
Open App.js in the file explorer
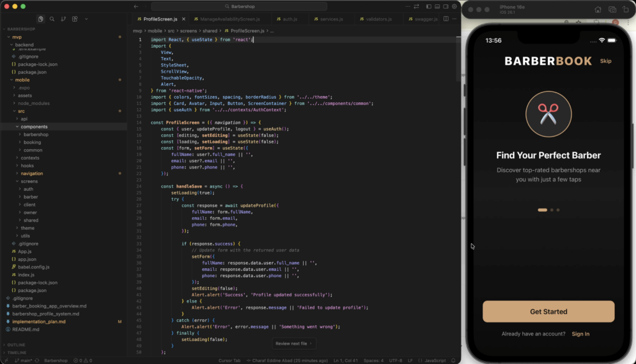pos(24,251)
